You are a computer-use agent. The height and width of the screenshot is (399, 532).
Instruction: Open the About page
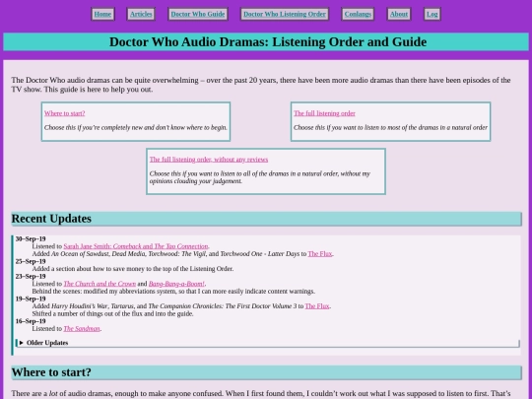[399, 14]
